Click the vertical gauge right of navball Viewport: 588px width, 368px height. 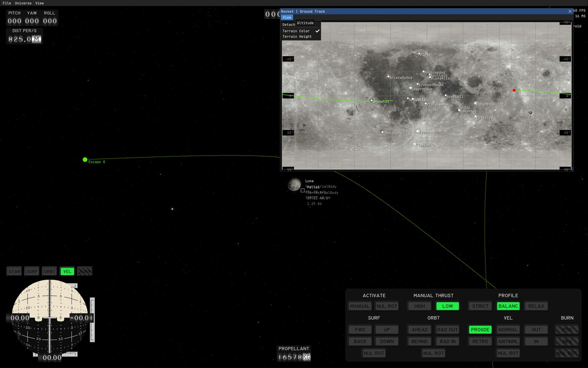[x=92, y=319]
